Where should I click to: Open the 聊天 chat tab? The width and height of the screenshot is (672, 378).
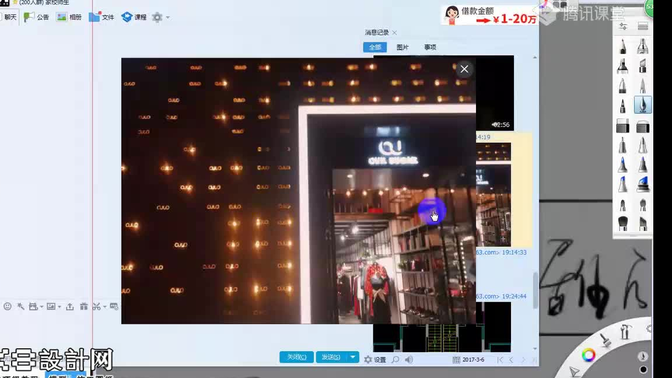pos(9,17)
